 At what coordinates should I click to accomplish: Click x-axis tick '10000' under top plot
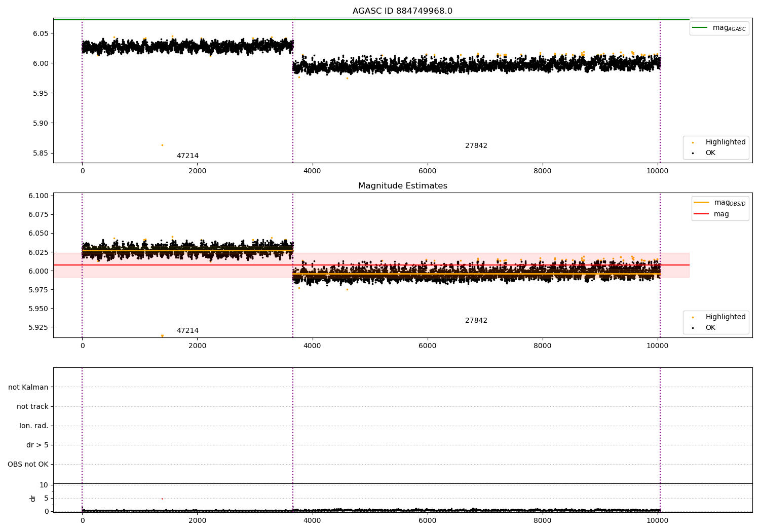click(658, 171)
